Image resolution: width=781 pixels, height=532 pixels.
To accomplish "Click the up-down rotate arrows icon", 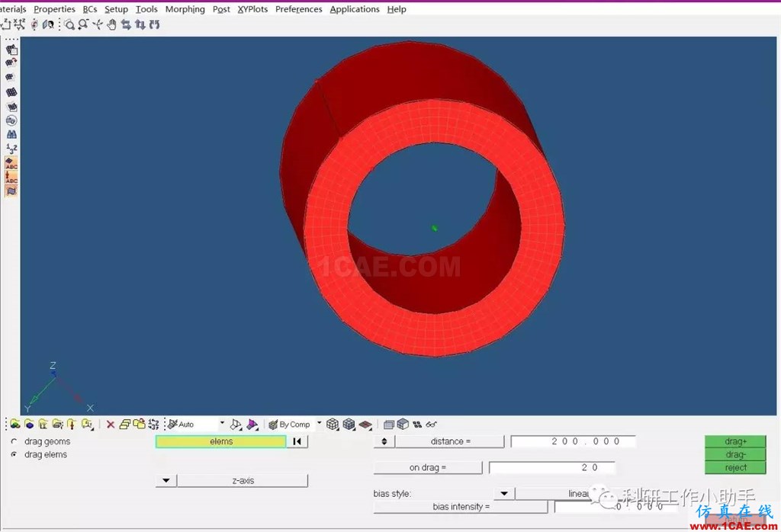I will tap(140, 24).
